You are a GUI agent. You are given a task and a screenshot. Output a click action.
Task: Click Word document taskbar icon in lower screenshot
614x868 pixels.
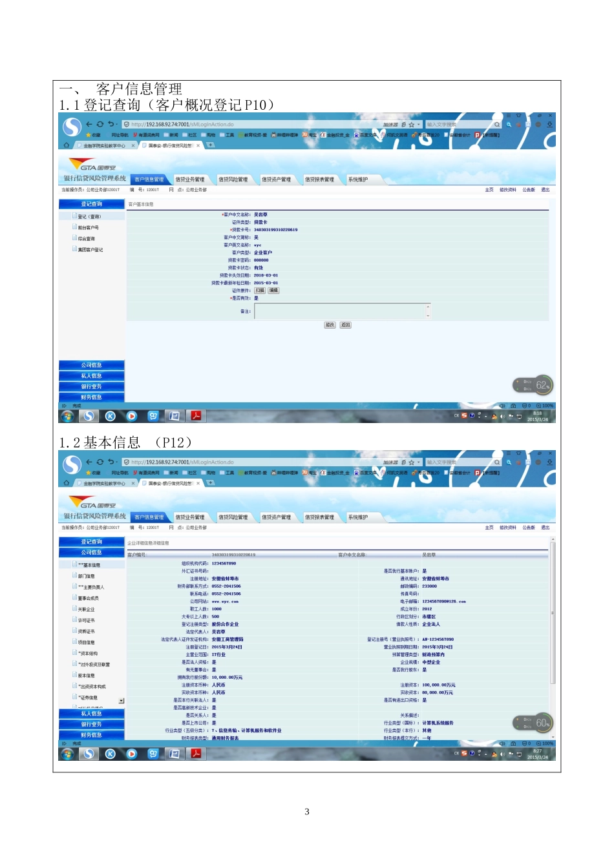174,754
